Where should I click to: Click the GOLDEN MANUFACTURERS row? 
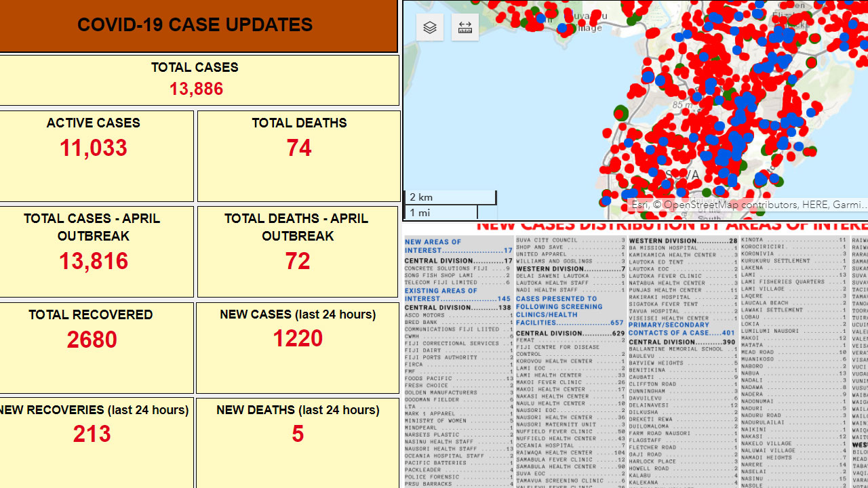coord(458,392)
